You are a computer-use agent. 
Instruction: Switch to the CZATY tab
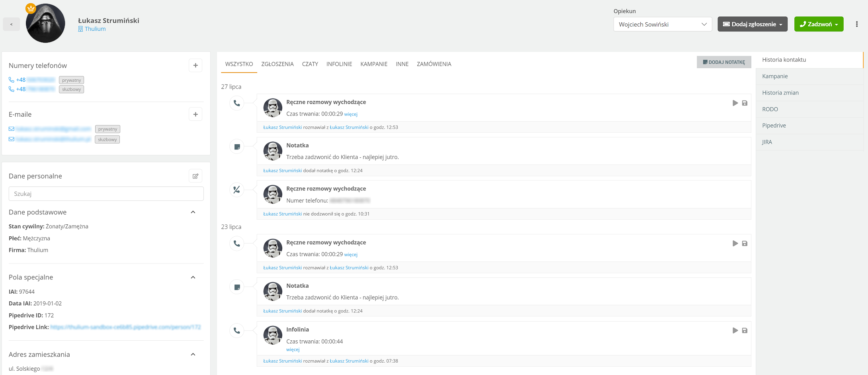(x=310, y=64)
